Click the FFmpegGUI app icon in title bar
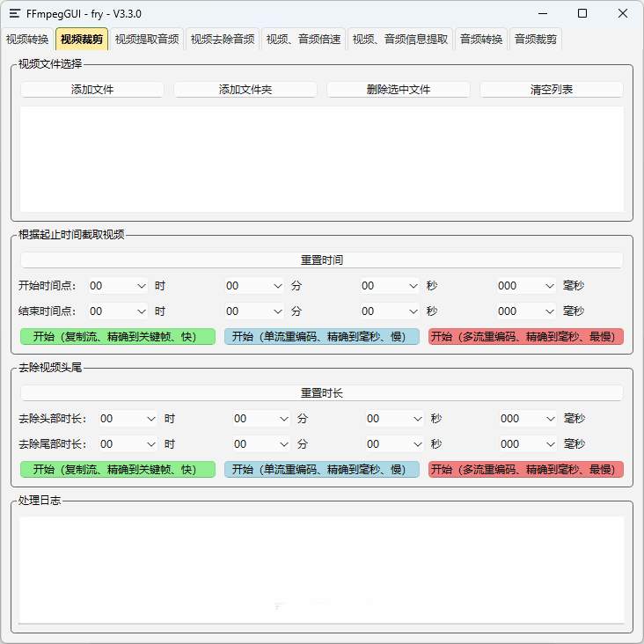644x644 pixels. coord(15,14)
